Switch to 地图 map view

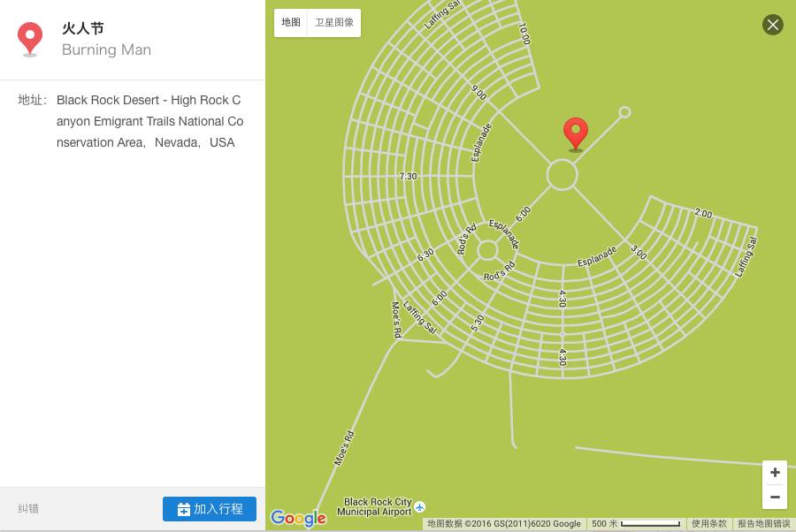pos(291,22)
